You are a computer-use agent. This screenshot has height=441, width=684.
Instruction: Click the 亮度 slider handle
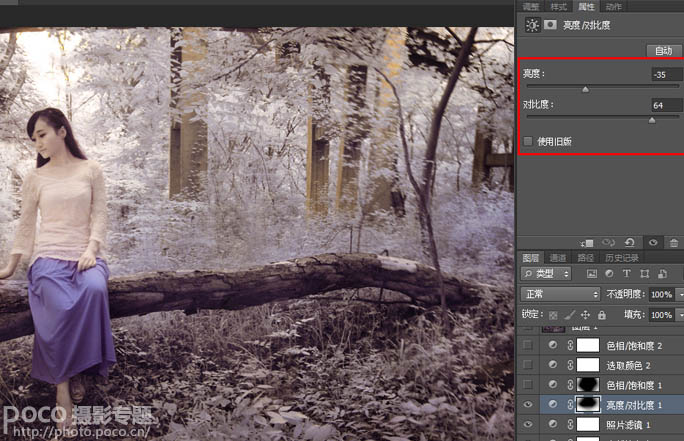585,89
